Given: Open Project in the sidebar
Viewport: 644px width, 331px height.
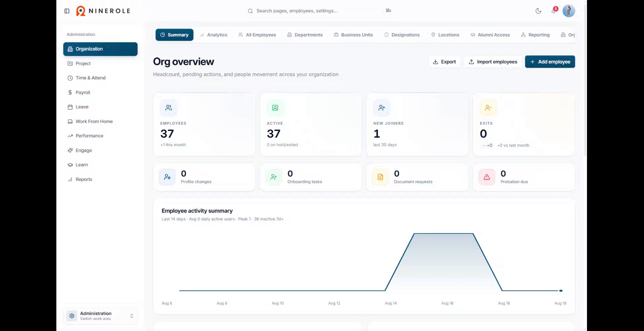Looking at the screenshot, I should click(100, 63).
